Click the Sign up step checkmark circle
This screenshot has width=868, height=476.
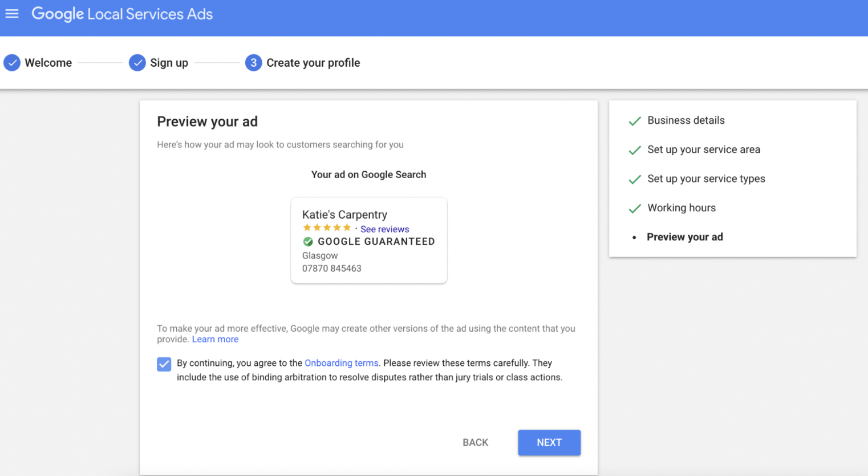(x=137, y=63)
